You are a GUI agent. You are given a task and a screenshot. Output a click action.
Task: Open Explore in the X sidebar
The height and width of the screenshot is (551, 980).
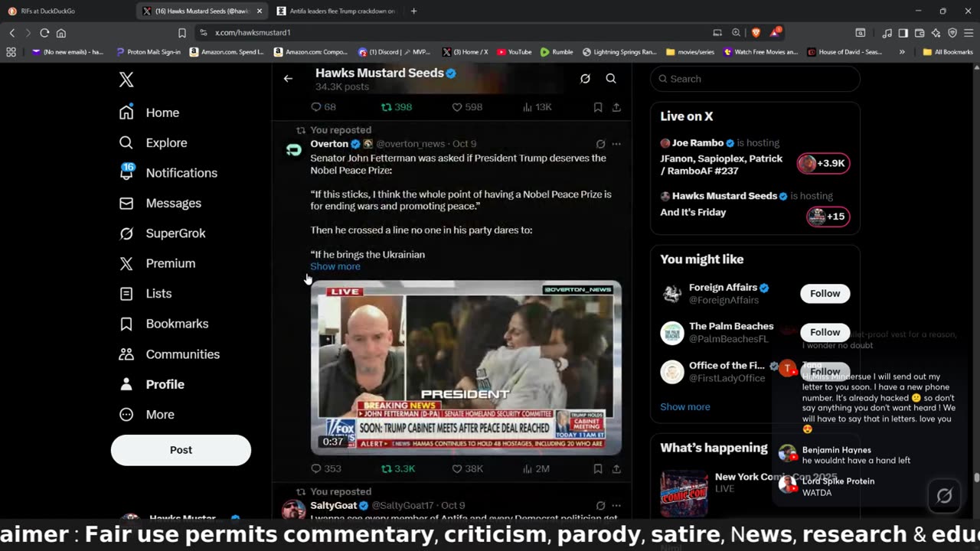tap(153, 143)
